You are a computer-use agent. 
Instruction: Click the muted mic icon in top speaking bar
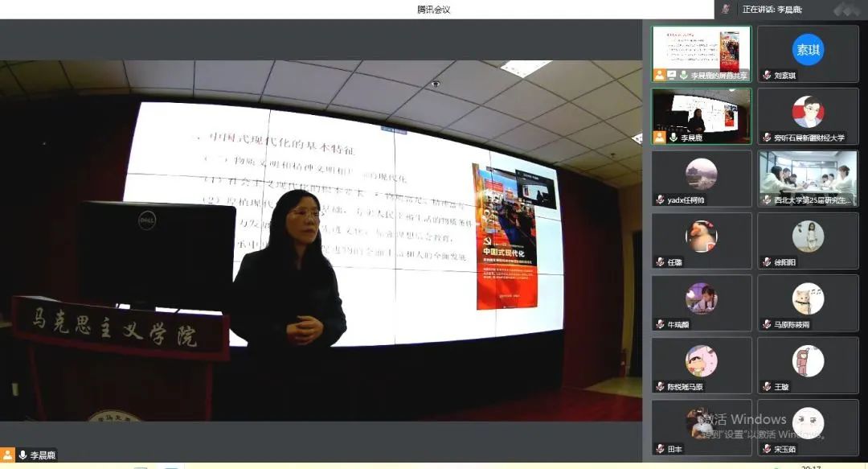coord(726,9)
